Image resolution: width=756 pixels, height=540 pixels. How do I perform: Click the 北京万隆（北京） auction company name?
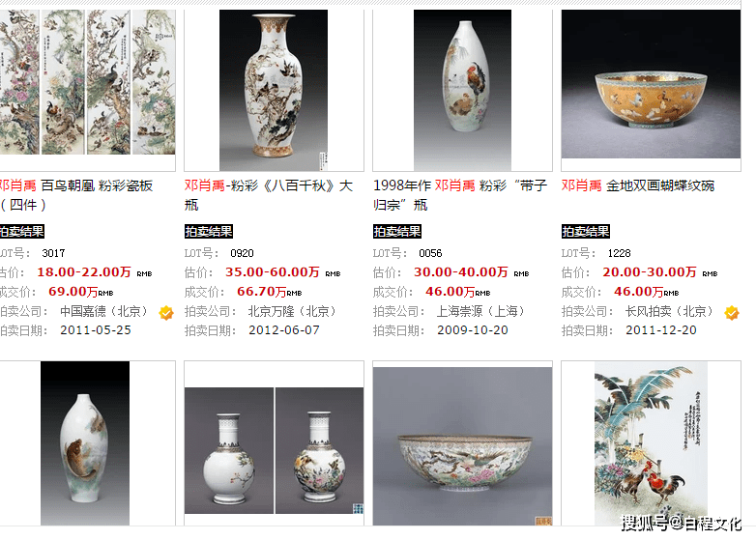pyautogui.click(x=293, y=311)
